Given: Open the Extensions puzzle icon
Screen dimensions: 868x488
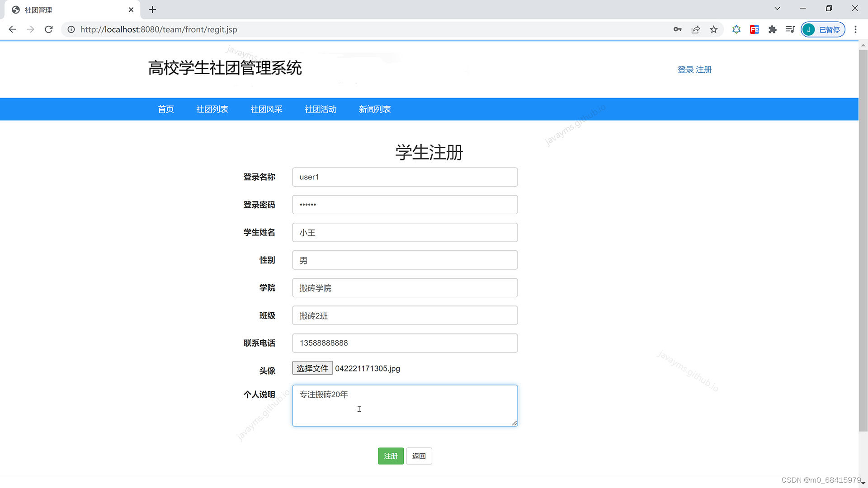Looking at the screenshot, I should (x=772, y=29).
